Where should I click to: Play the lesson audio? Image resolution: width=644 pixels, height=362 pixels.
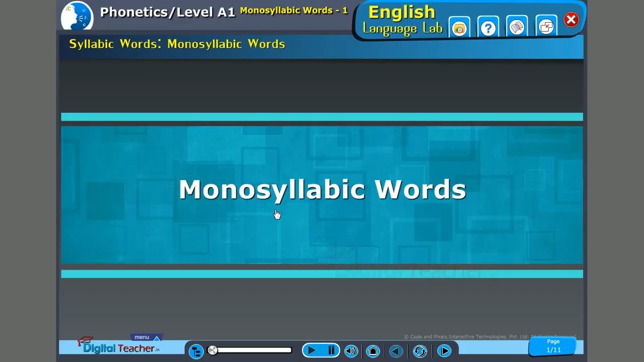tap(311, 350)
